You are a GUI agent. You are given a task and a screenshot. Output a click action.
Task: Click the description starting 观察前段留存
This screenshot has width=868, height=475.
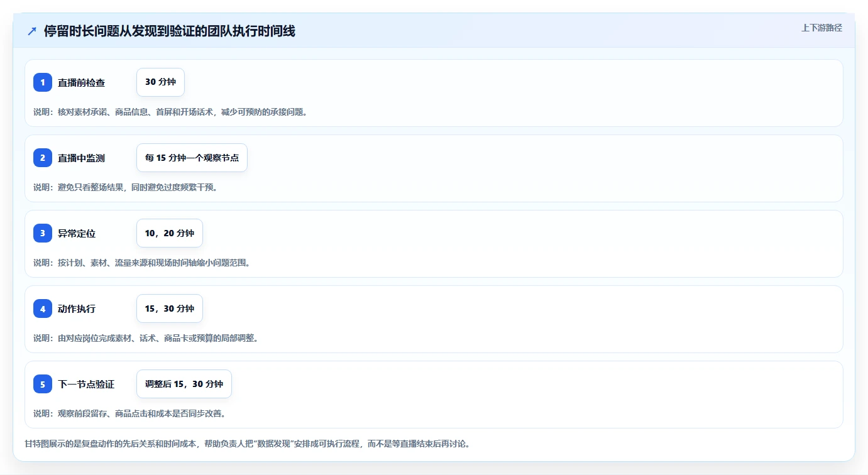coord(129,413)
